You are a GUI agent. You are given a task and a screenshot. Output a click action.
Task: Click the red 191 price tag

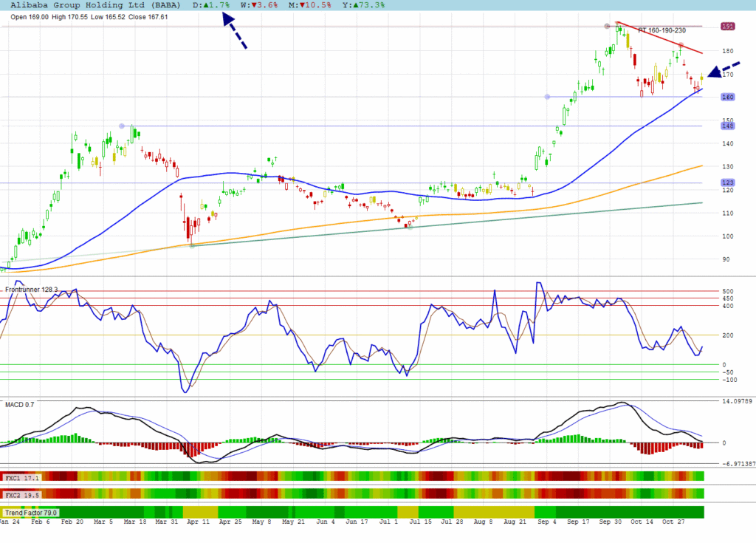point(727,26)
